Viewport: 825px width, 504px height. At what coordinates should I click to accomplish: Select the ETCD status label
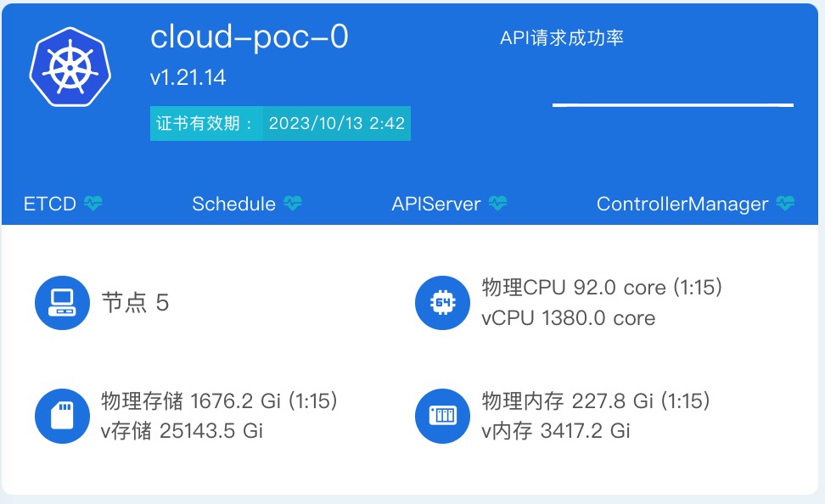(50, 204)
